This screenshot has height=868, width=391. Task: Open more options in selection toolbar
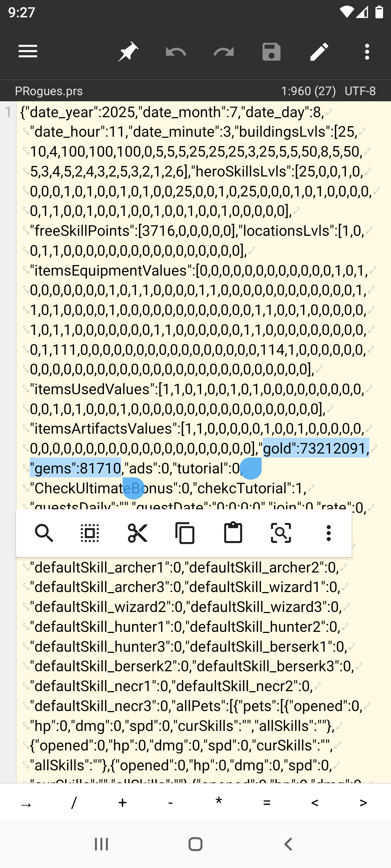coord(328,533)
